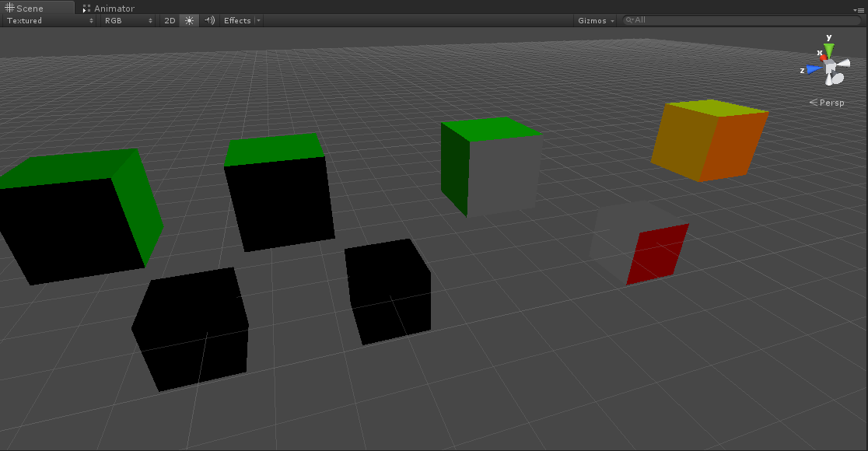Toggle 2D view mode

click(169, 20)
